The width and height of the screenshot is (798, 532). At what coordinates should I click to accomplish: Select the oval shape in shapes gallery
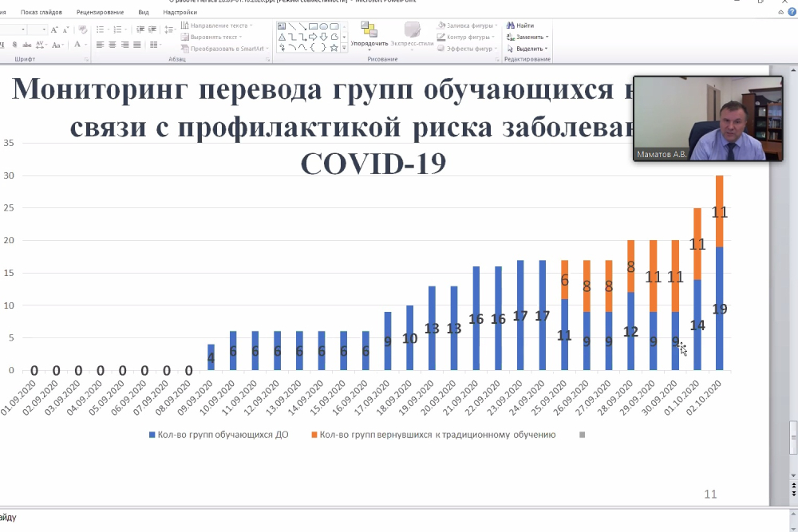(x=324, y=26)
